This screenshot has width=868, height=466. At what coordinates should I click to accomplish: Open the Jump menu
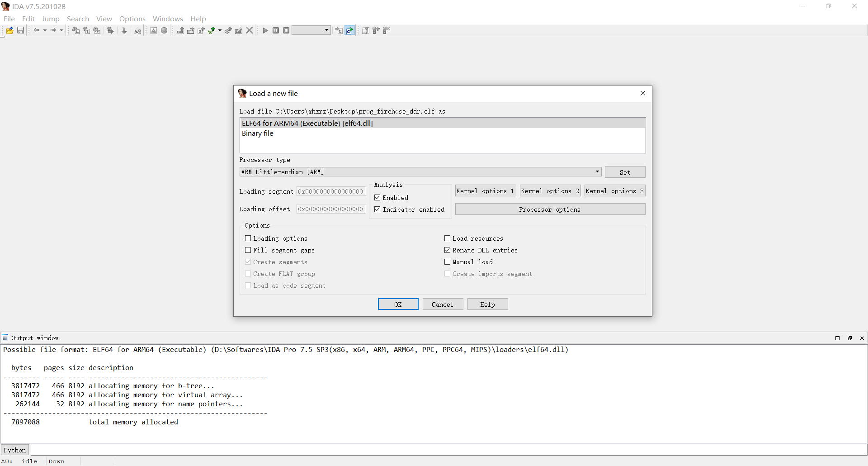click(x=51, y=19)
